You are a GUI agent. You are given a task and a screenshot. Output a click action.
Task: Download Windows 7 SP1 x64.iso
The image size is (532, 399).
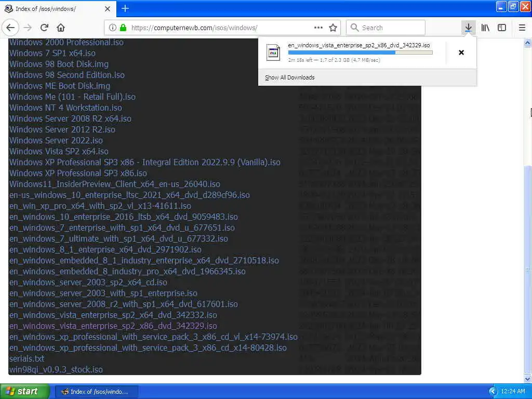click(52, 54)
